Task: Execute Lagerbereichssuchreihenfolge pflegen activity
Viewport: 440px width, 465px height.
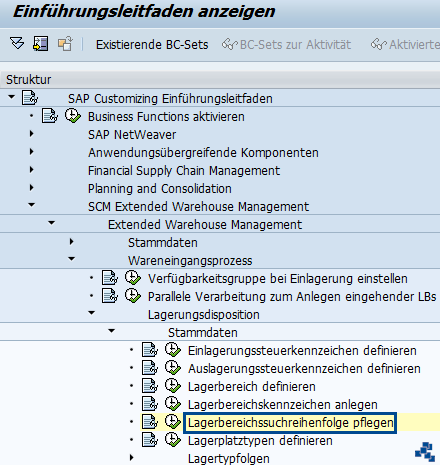Action: (x=173, y=422)
